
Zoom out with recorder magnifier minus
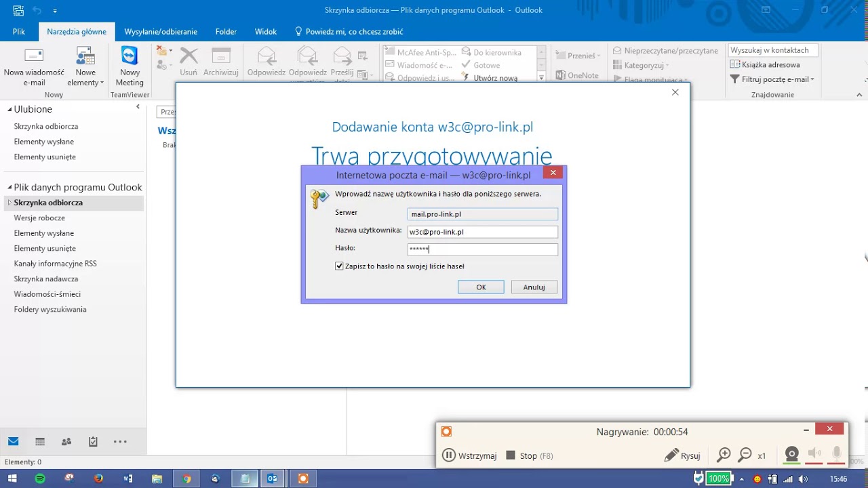click(745, 455)
